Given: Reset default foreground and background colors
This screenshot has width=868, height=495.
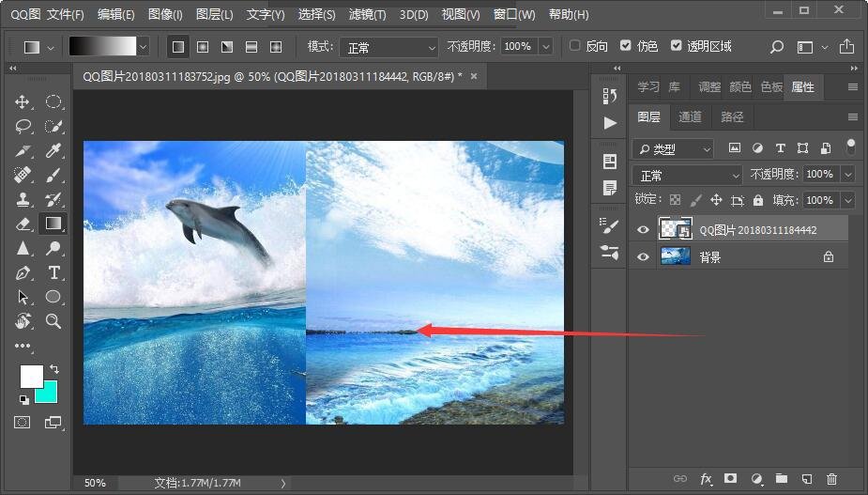Looking at the screenshot, I should click(x=23, y=399).
